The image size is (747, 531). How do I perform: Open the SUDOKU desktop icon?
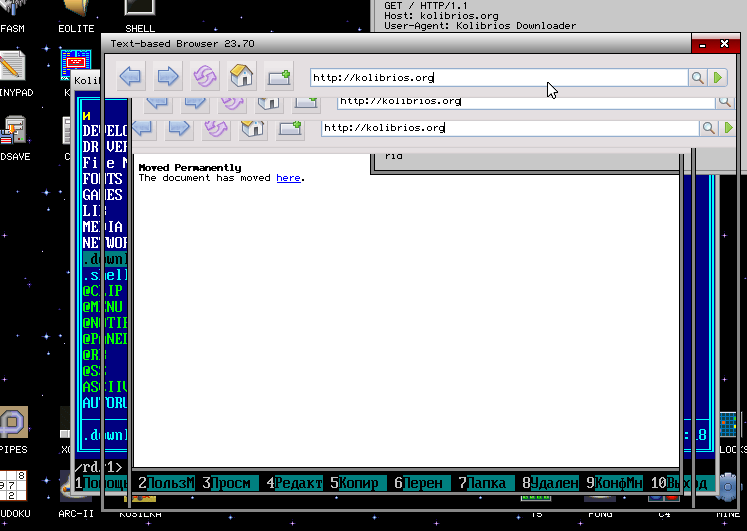pos(13,489)
